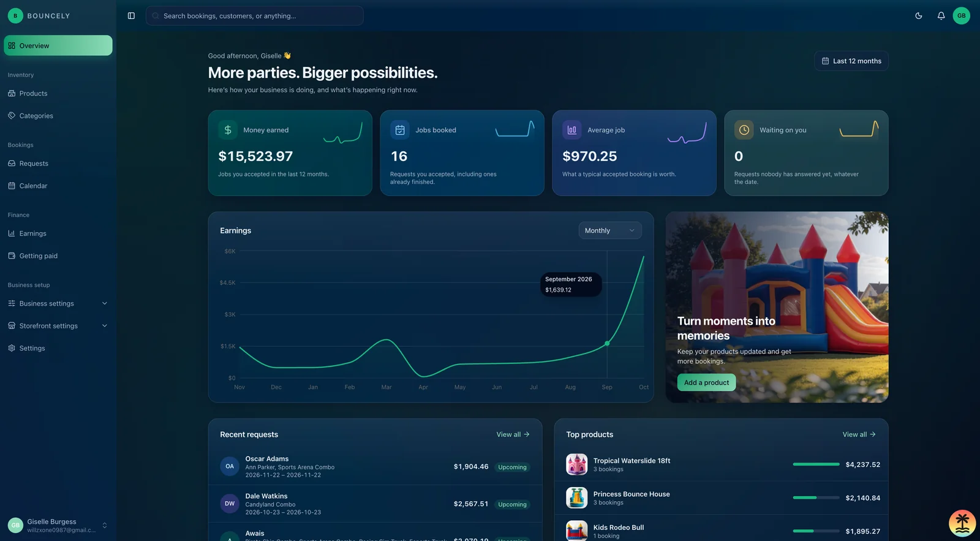This screenshot has width=980, height=541.
Task: Click Princess Bounce House thumbnail
Action: 577,497
